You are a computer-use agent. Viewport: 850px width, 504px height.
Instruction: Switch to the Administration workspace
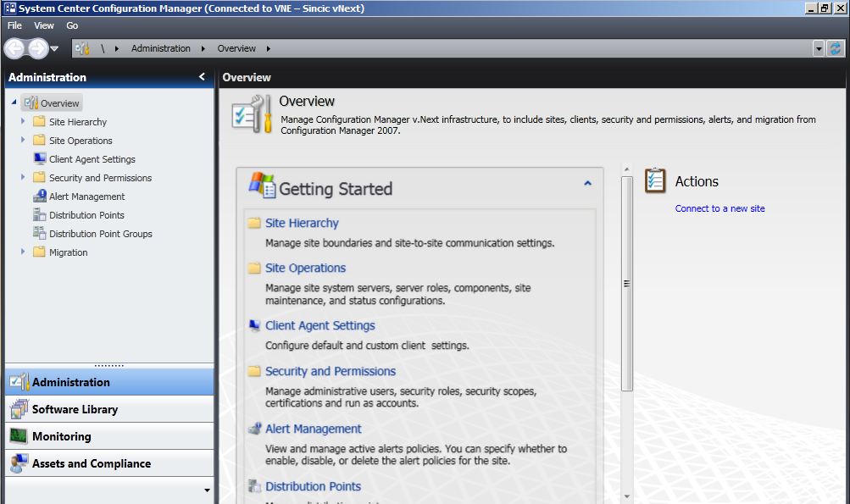tap(109, 382)
